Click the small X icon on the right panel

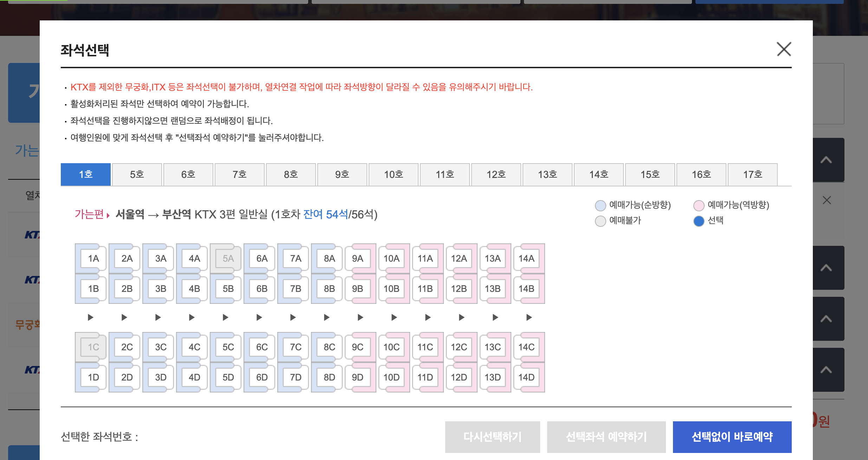click(x=827, y=200)
